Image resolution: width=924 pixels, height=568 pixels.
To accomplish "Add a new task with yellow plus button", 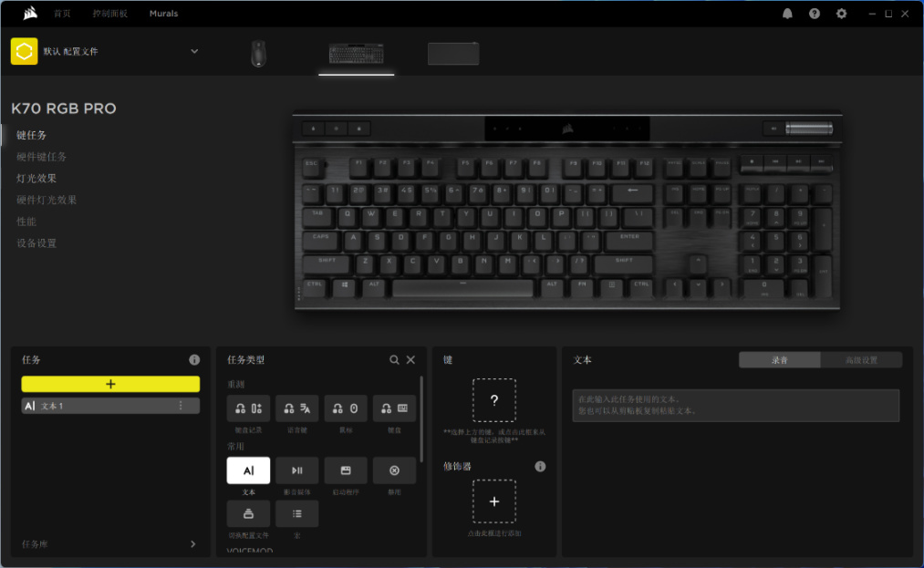I will coord(110,384).
